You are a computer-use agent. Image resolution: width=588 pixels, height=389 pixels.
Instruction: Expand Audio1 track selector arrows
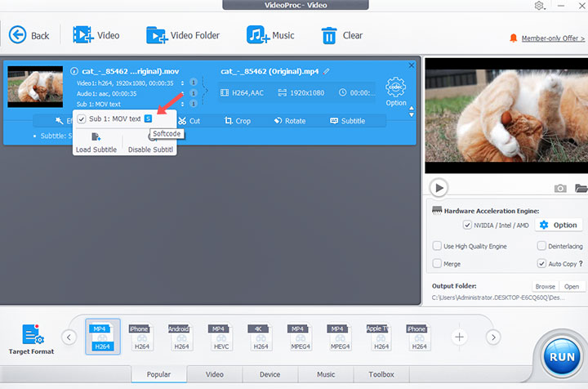tap(183, 93)
